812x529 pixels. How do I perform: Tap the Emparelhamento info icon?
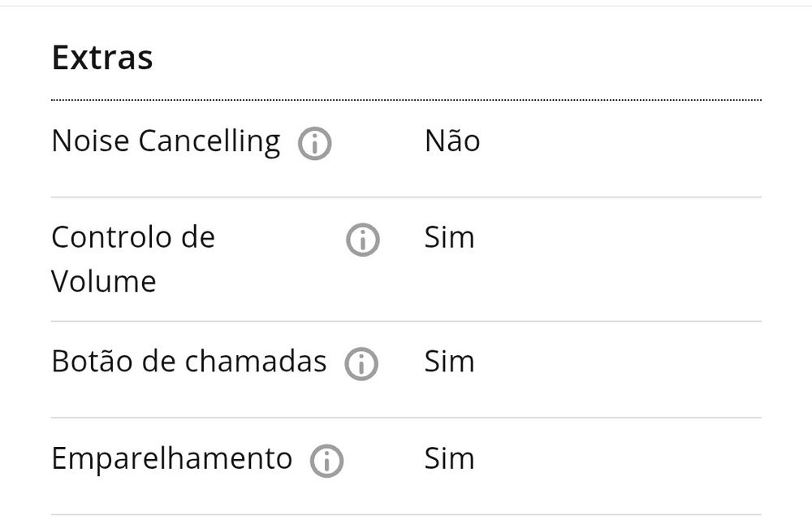tap(326, 461)
